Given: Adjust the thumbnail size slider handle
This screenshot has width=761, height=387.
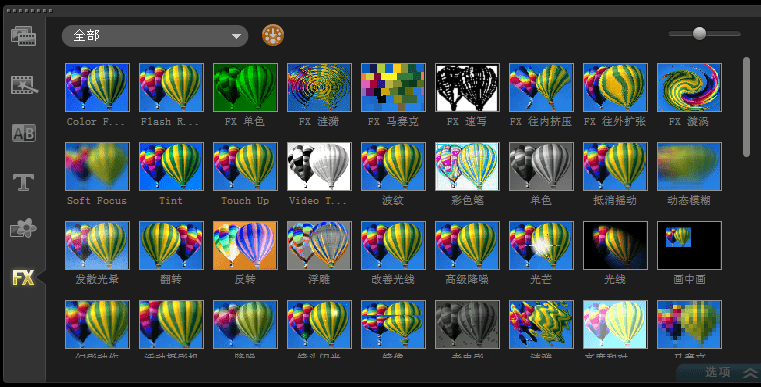Looking at the screenshot, I should [699, 34].
